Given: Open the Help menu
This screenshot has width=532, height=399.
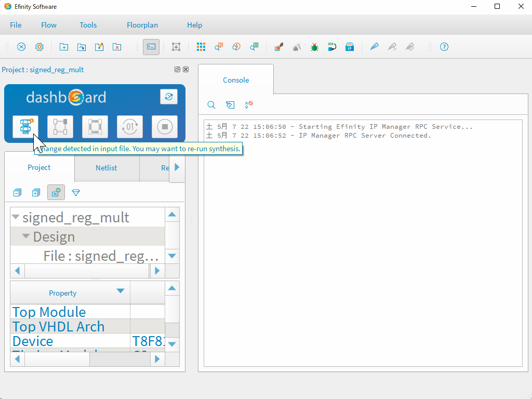Looking at the screenshot, I should point(194,25).
